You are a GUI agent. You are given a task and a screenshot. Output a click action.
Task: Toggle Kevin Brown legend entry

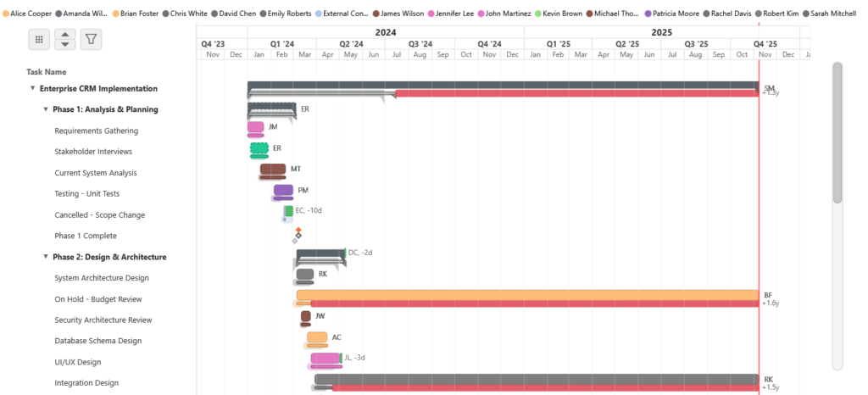pyautogui.click(x=562, y=14)
